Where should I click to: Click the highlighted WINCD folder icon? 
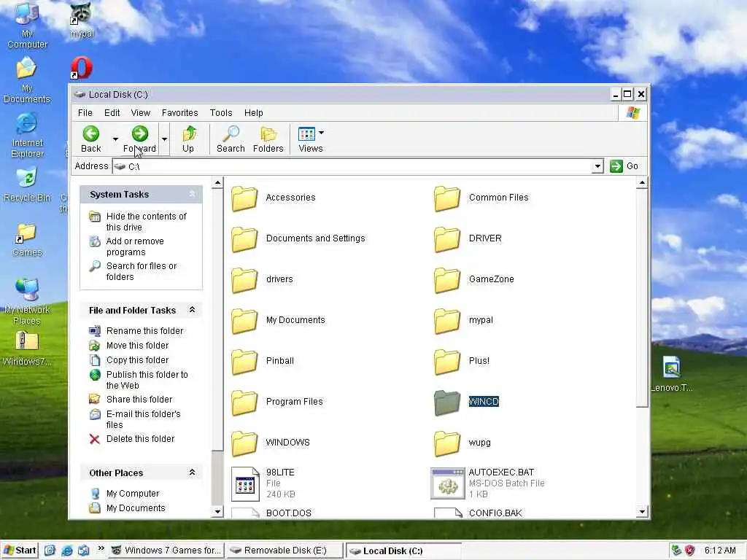tap(447, 402)
